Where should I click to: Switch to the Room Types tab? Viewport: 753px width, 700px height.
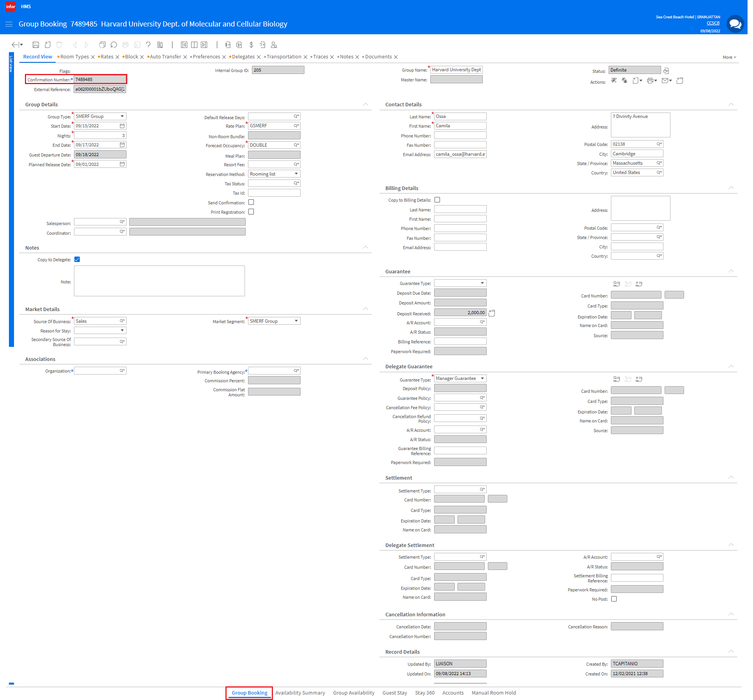click(74, 57)
